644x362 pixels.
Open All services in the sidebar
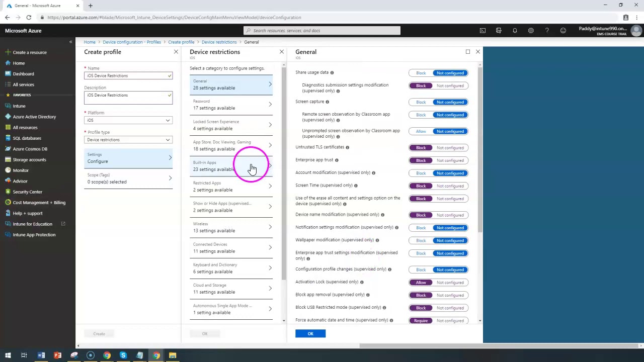click(23, 84)
